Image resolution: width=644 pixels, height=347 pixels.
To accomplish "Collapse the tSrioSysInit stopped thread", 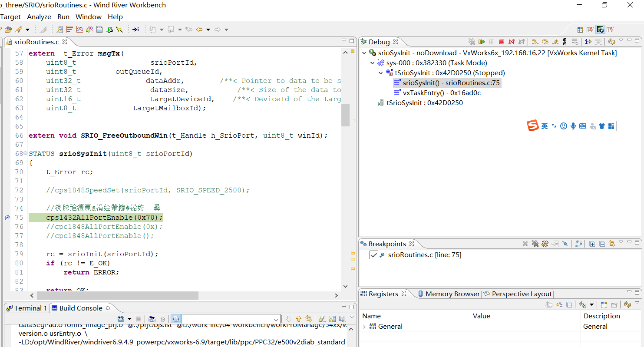I will pyautogui.click(x=380, y=73).
